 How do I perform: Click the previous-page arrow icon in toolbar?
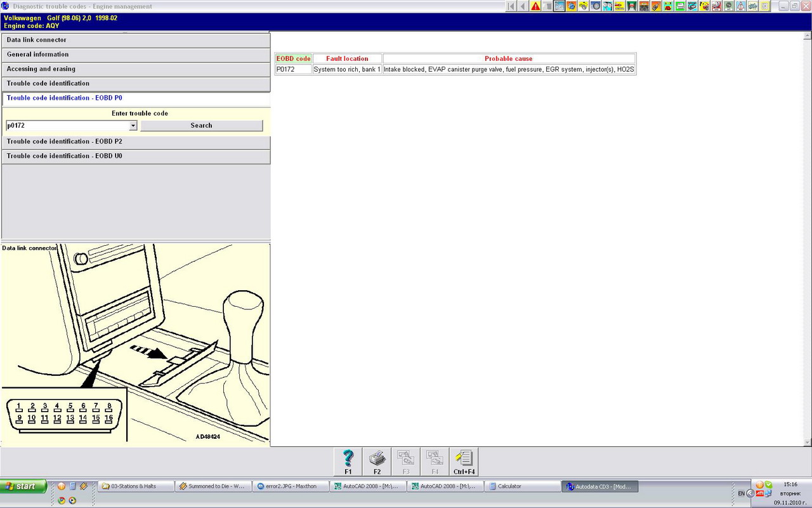click(523, 6)
